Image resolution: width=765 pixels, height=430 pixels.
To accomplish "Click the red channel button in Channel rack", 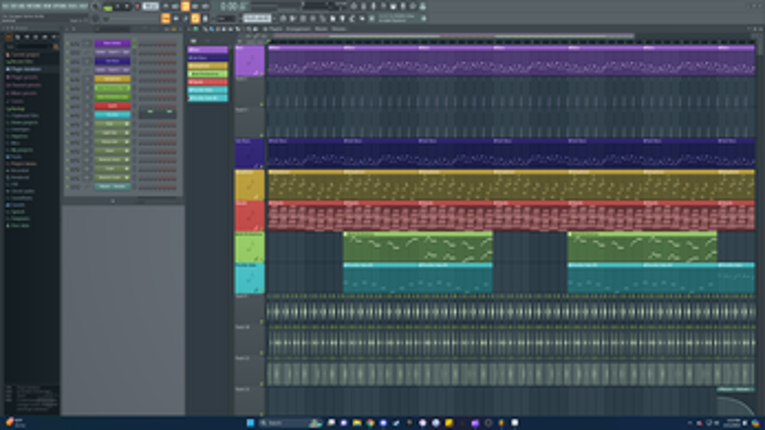I will coord(112,106).
